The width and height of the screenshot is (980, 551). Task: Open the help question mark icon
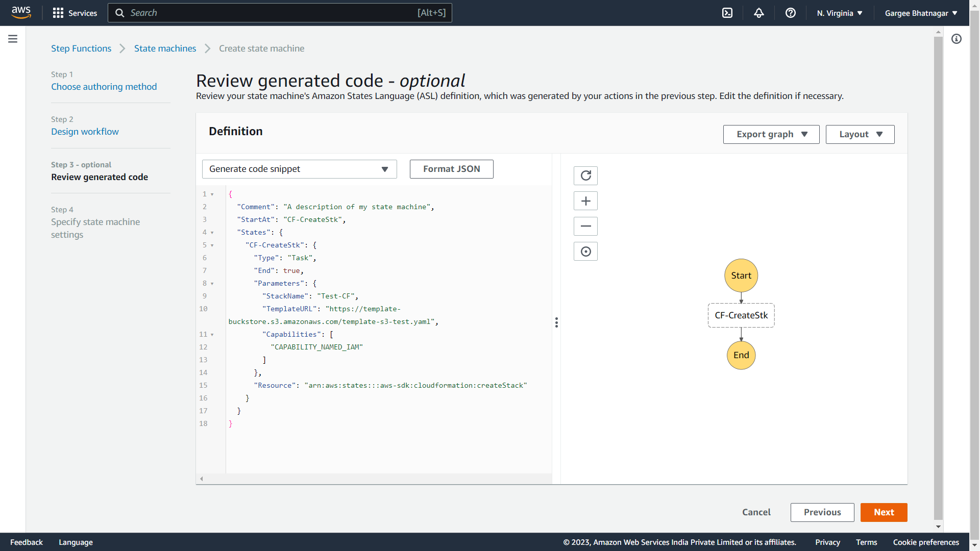791,13
